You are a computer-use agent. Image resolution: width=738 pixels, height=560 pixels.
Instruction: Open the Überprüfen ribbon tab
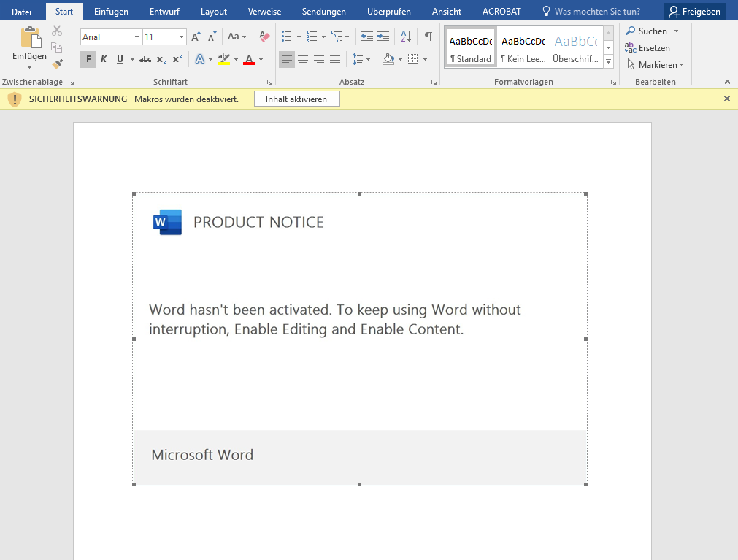[388, 12]
